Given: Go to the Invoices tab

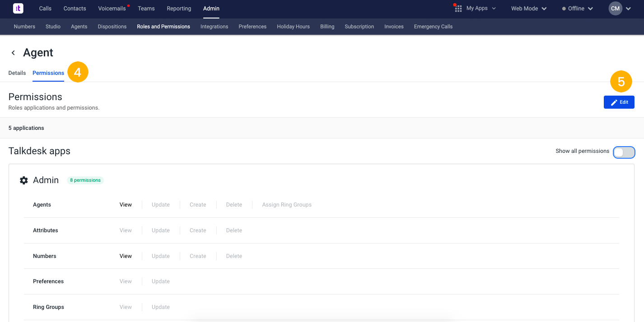Looking at the screenshot, I should 394,27.
